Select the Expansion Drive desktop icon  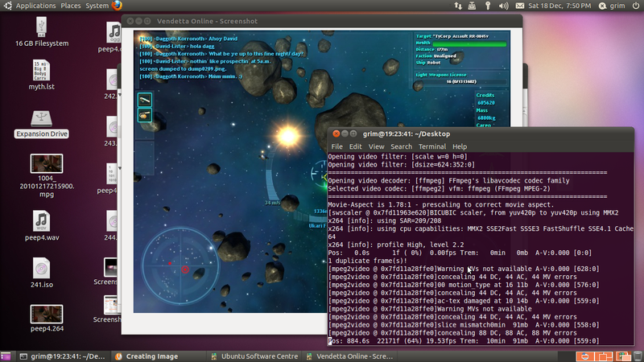[42, 124]
